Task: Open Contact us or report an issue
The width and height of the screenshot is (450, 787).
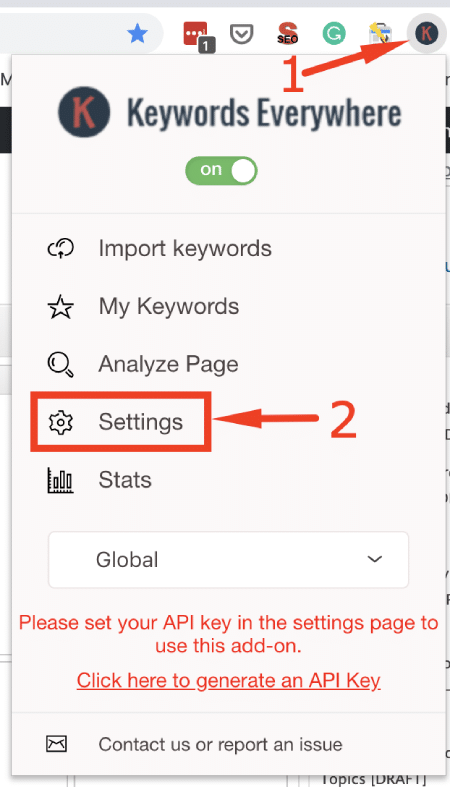Action: (x=220, y=744)
